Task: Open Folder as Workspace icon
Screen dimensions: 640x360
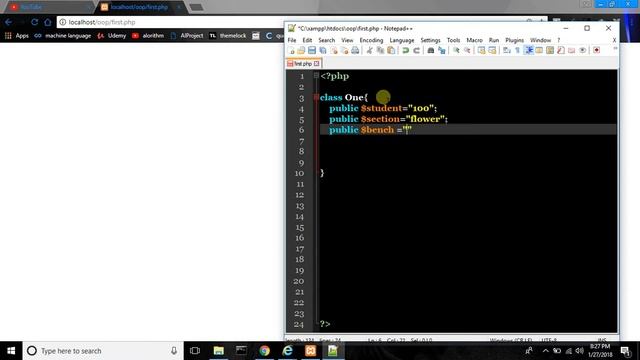Action: click(571, 50)
